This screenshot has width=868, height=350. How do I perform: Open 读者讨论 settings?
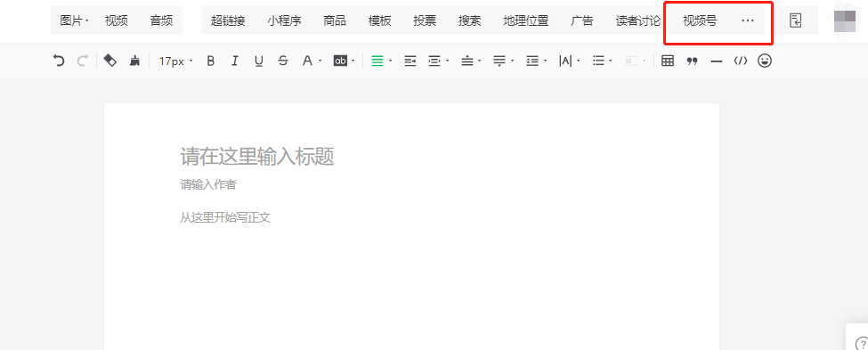[638, 21]
